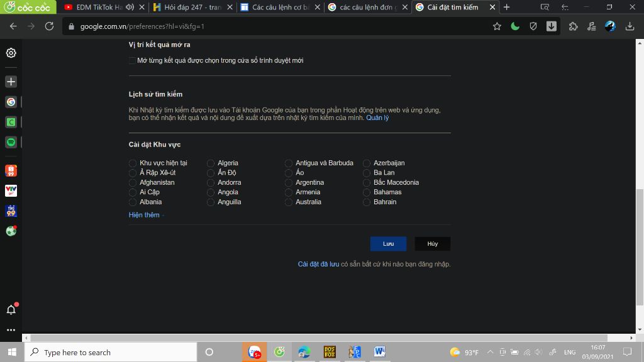Open the media playlist control icon
This screenshot has width=644, height=362.
(591, 26)
